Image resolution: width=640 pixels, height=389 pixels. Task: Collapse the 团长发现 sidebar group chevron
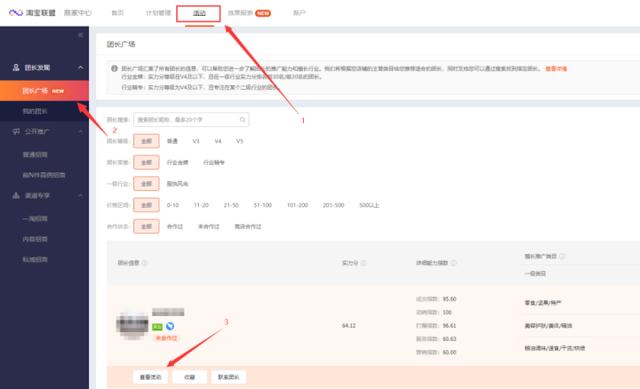pos(80,67)
